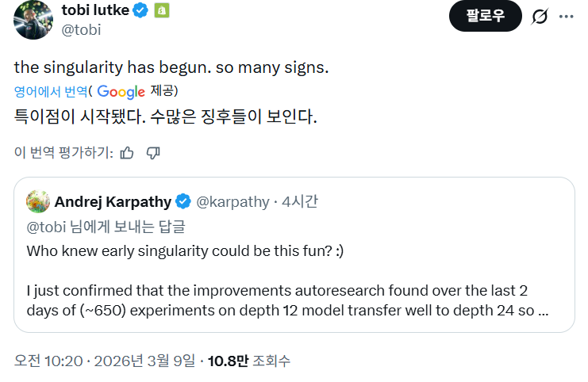The height and width of the screenshot is (382, 588).
Task: Open the Grok icon next to Follow
Action: (540, 17)
